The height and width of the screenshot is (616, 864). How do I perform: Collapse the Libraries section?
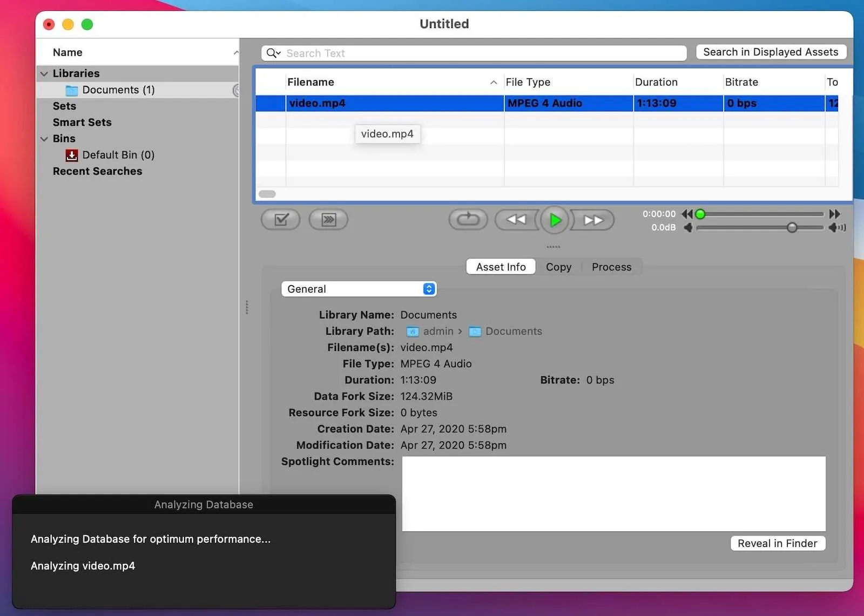[44, 74]
